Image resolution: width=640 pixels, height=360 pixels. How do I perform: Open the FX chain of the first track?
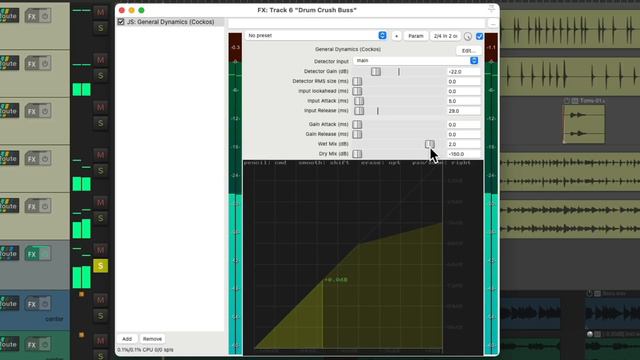(x=31, y=16)
